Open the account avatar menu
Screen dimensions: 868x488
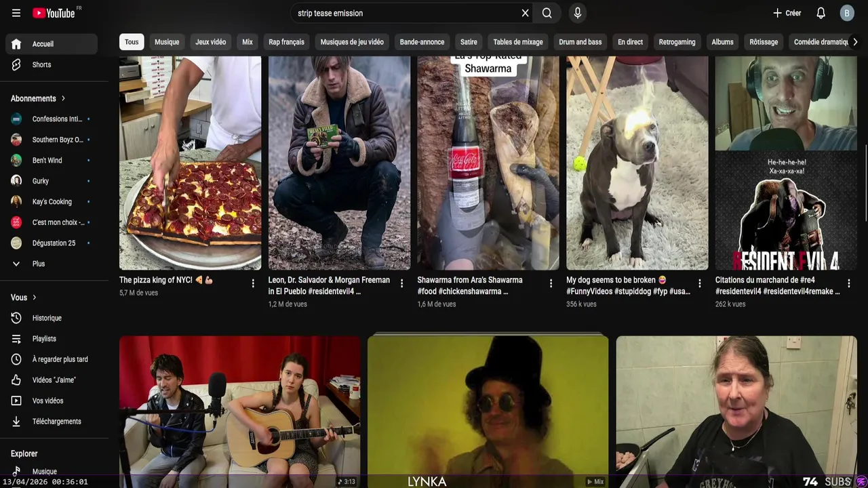[x=847, y=13]
